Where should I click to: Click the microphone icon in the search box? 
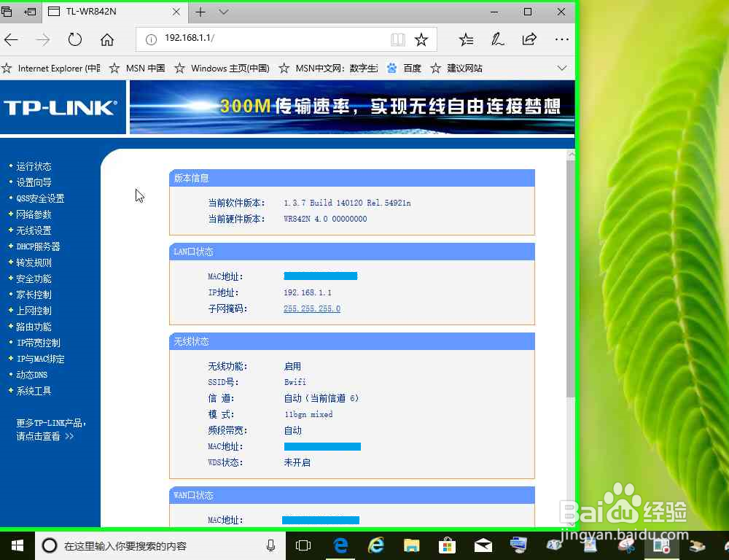270,545
